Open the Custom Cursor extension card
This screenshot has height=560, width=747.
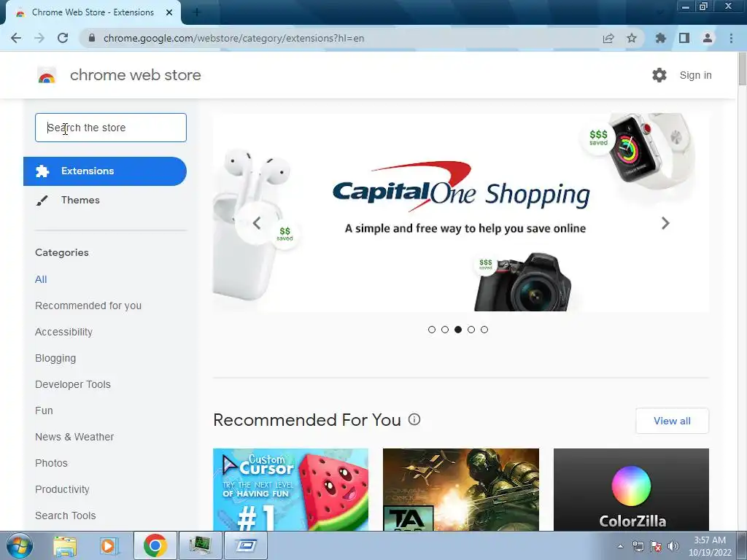tap(290, 489)
